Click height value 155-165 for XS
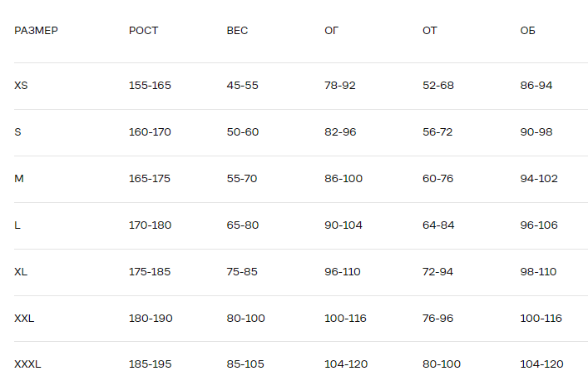The width and height of the screenshot is (588, 386). coord(150,86)
